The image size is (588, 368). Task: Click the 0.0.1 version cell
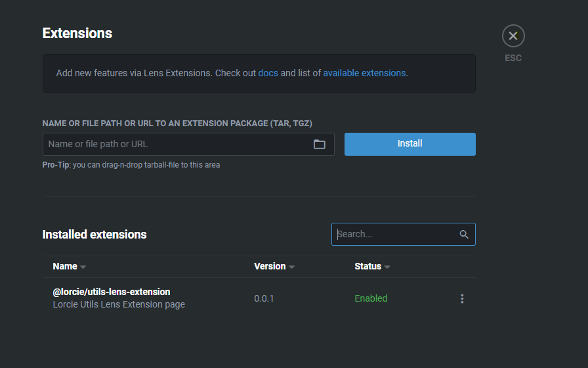264,298
